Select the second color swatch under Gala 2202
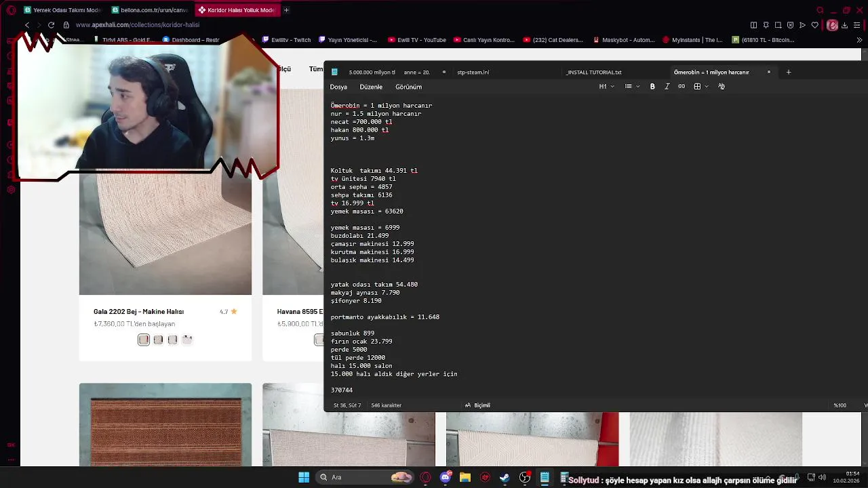This screenshot has height=488, width=868. (158, 340)
